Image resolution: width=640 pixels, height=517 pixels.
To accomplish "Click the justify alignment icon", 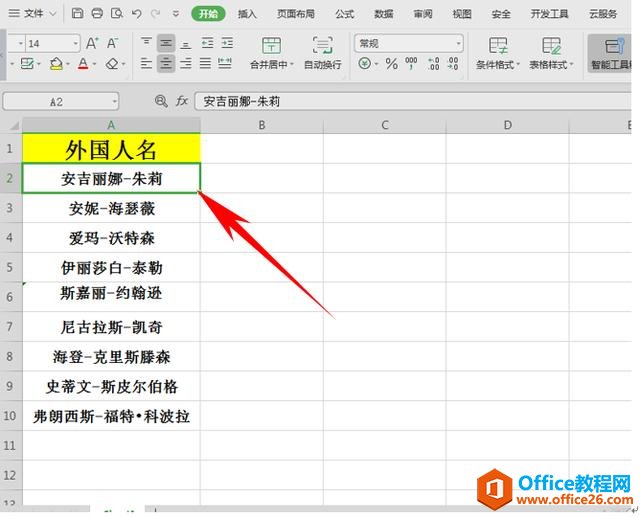I will click(205, 63).
